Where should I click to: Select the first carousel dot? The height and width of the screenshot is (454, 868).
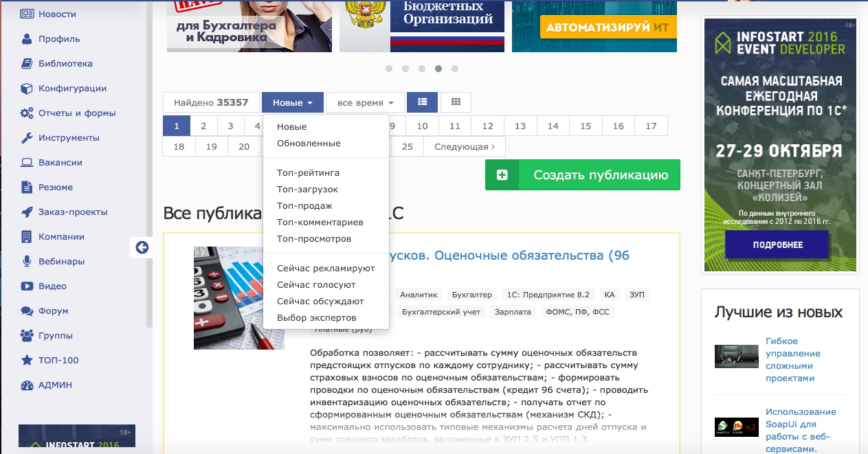[389, 69]
